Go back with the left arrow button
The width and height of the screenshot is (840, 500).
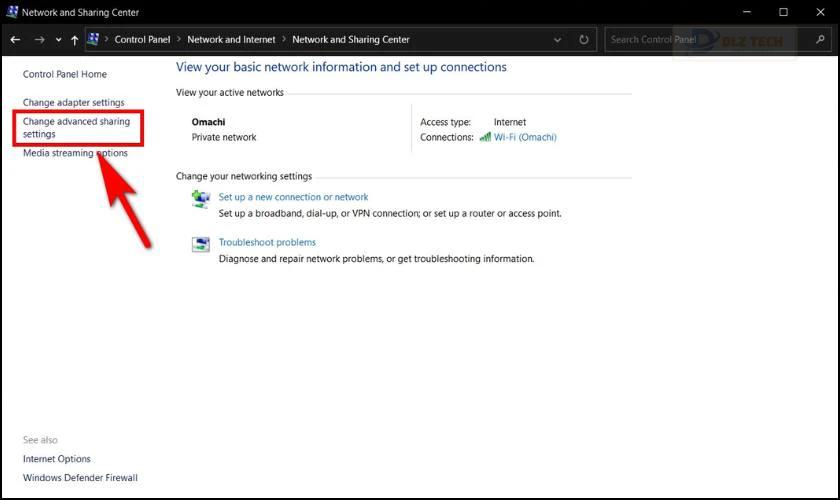15,40
